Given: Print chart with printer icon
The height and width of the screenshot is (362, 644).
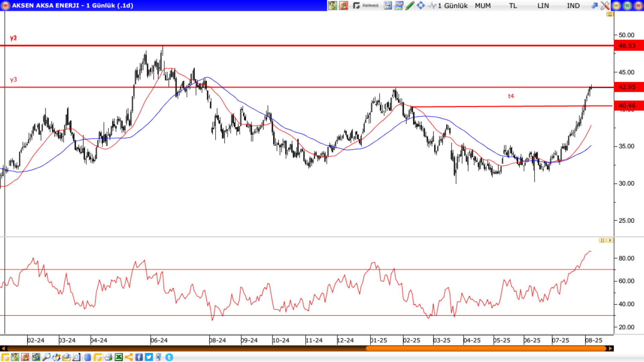Looking at the screenshot, I should tap(108, 357).
